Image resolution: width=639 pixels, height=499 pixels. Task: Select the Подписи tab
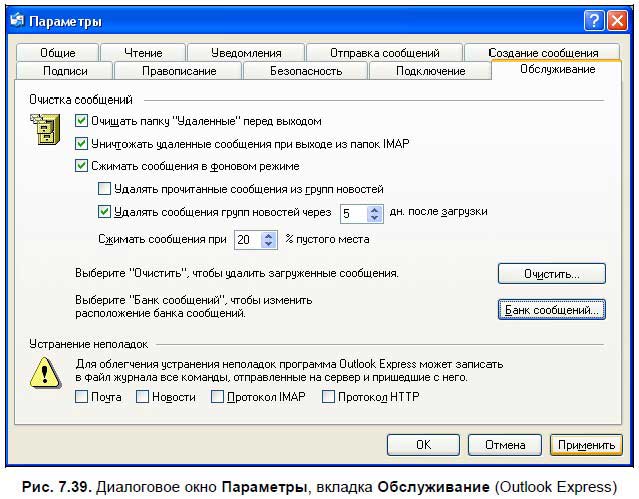point(66,71)
